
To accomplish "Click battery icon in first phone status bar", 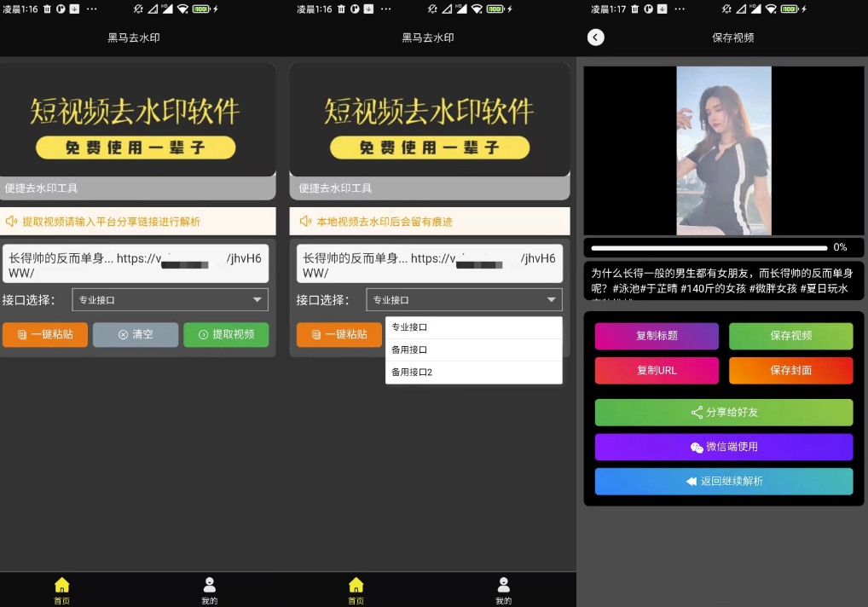I will point(201,9).
